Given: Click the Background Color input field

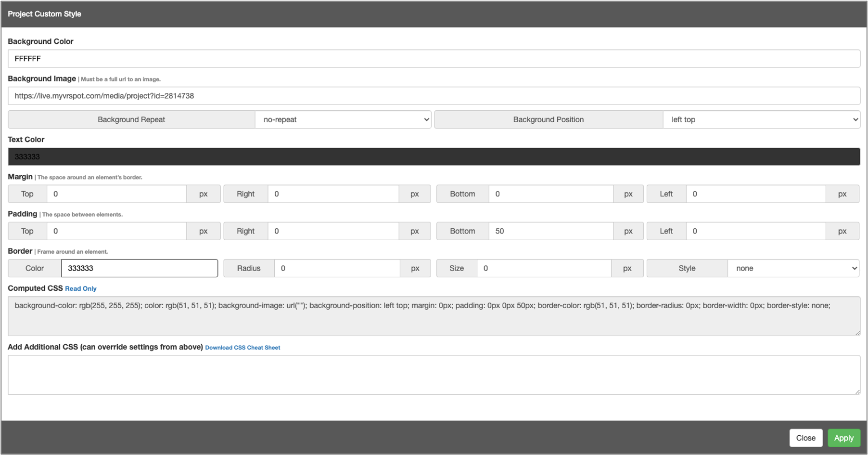Looking at the screenshot, I should (x=434, y=59).
